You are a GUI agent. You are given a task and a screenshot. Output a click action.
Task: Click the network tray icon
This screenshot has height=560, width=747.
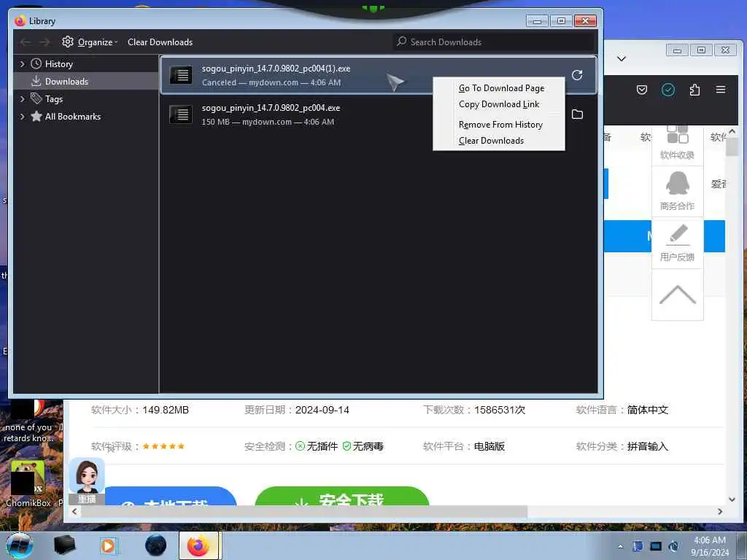point(656,546)
